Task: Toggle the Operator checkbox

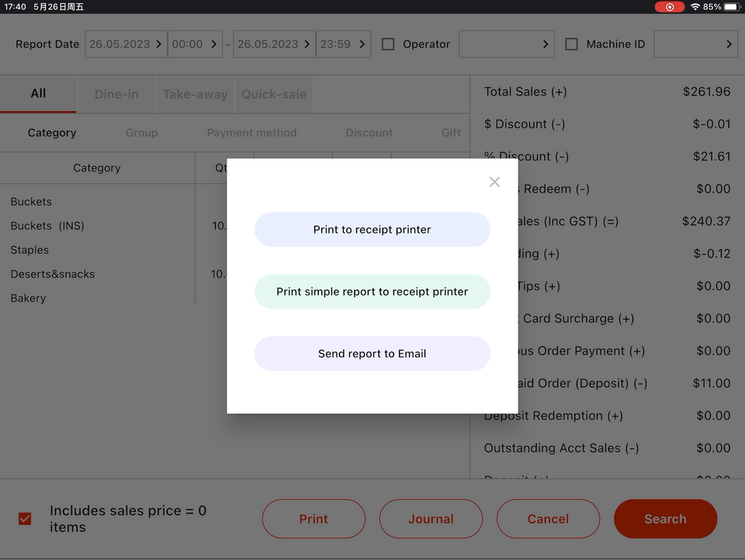Action: pyautogui.click(x=388, y=44)
